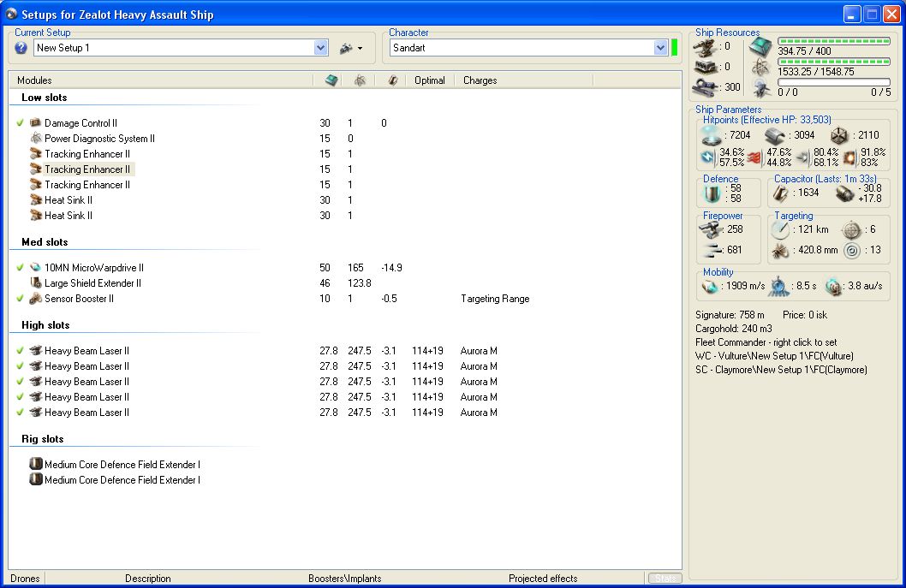Toggle the fourth Heavy Beam Laser II checkmark
This screenshot has height=588, width=906.
tap(21, 397)
